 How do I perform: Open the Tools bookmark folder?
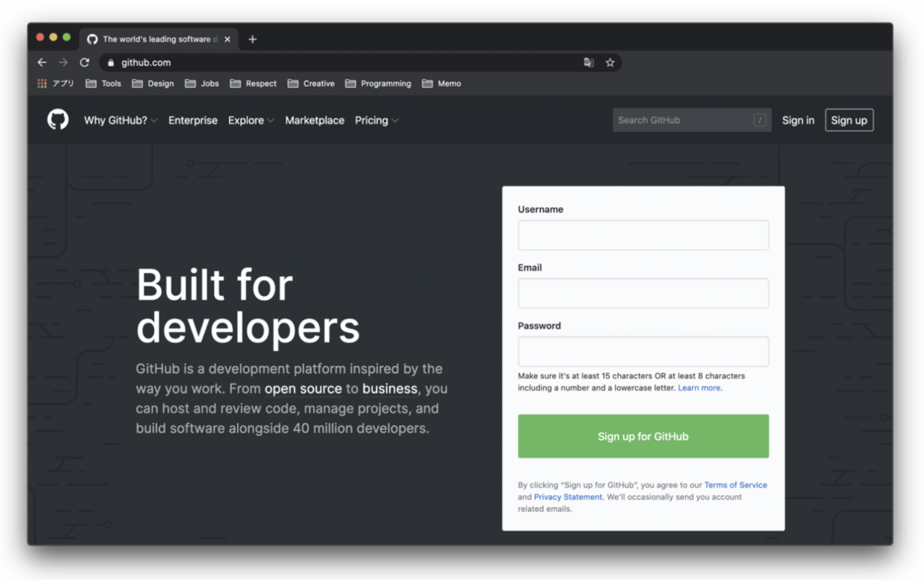(103, 83)
